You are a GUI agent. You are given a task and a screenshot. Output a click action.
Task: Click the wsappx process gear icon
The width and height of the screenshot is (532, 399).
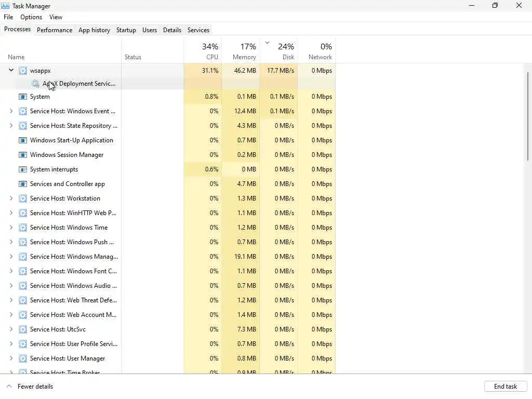23,71
